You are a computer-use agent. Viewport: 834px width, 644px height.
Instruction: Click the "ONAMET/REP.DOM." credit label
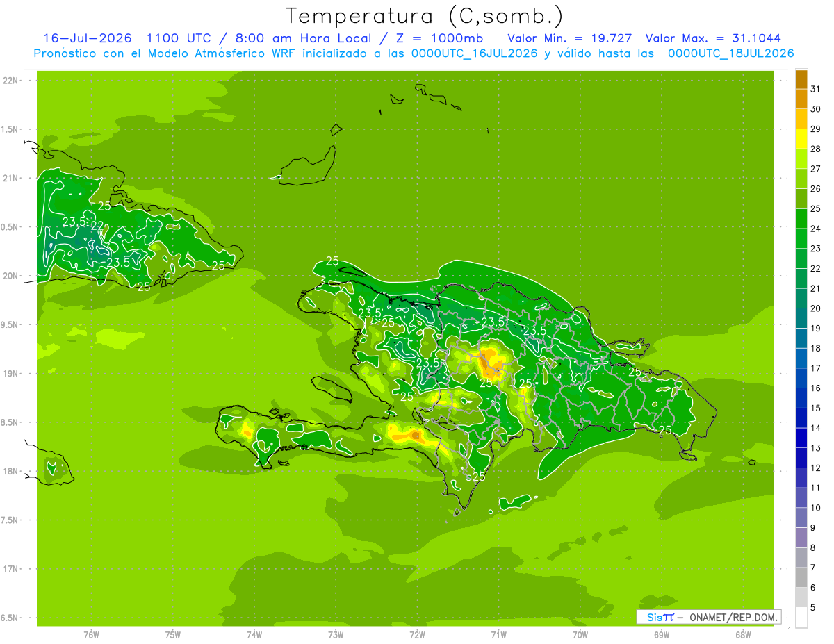tap(732, 617)
